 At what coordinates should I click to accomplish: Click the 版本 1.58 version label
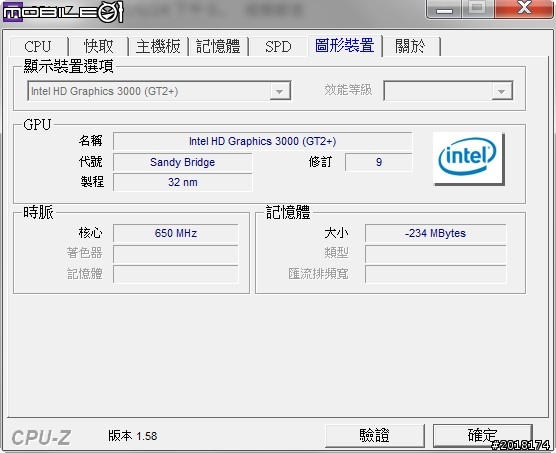click(x=133, y=436)
